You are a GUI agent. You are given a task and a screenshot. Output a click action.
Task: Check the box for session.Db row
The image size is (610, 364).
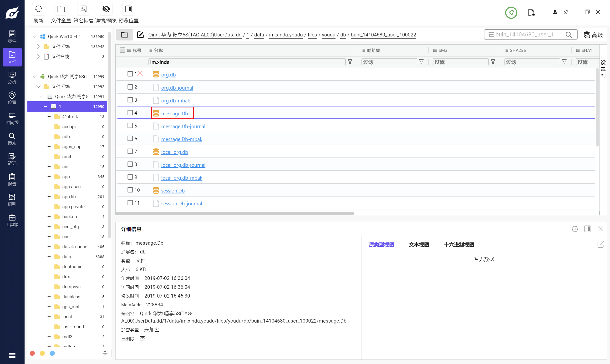click(x=130, y=190)
